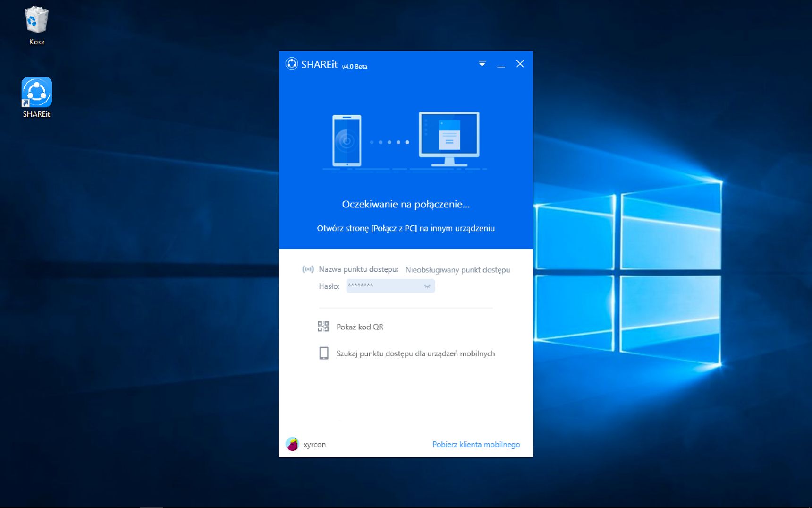This screenshot has height=508, width=812.
Task: Open Pokaż kod QR option
Action: pos(360,327)
